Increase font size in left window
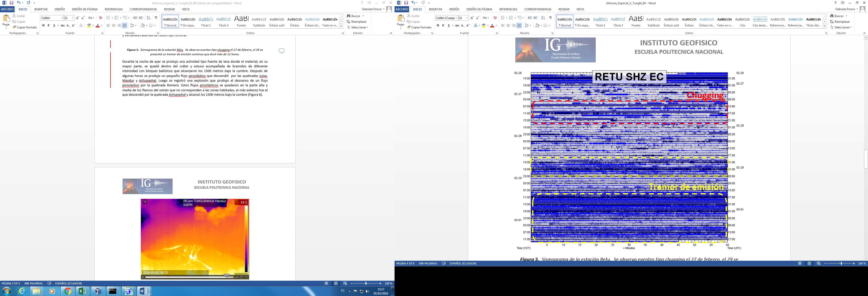The image size is (868, 296). click(77, 18)
